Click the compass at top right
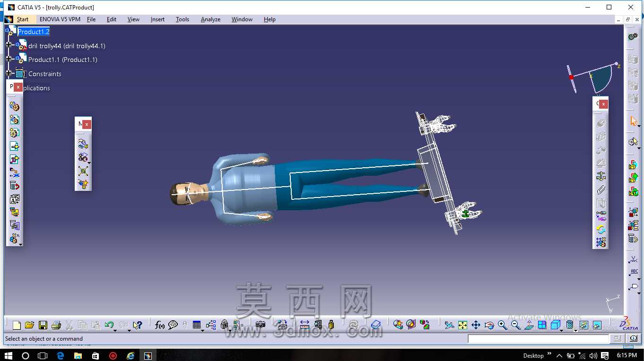Viewport: 644px width, 361px height. (593, 78)
